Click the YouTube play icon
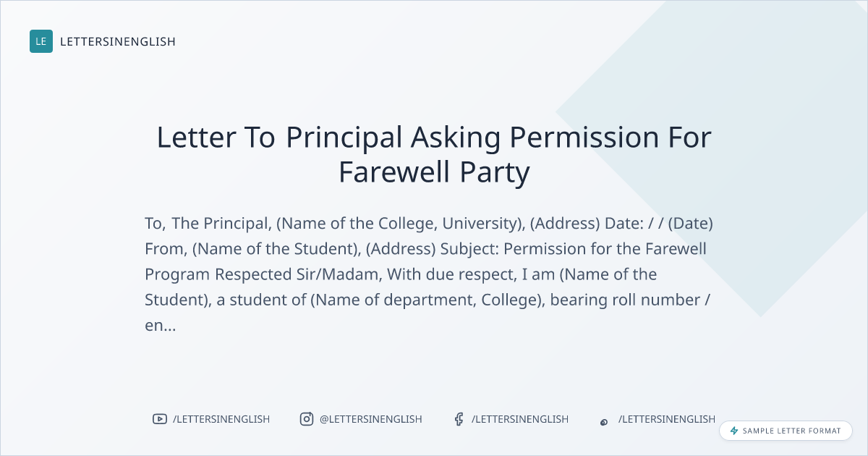 (x=159, y=419)
